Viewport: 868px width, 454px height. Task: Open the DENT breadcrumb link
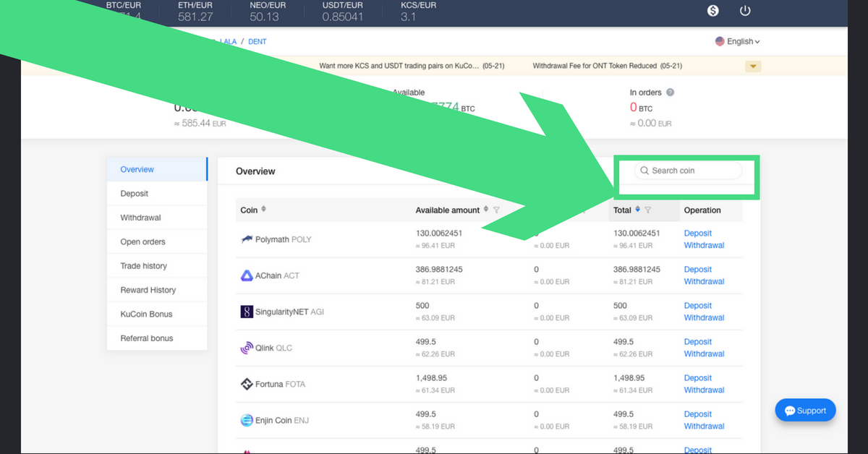coord(258,42)
